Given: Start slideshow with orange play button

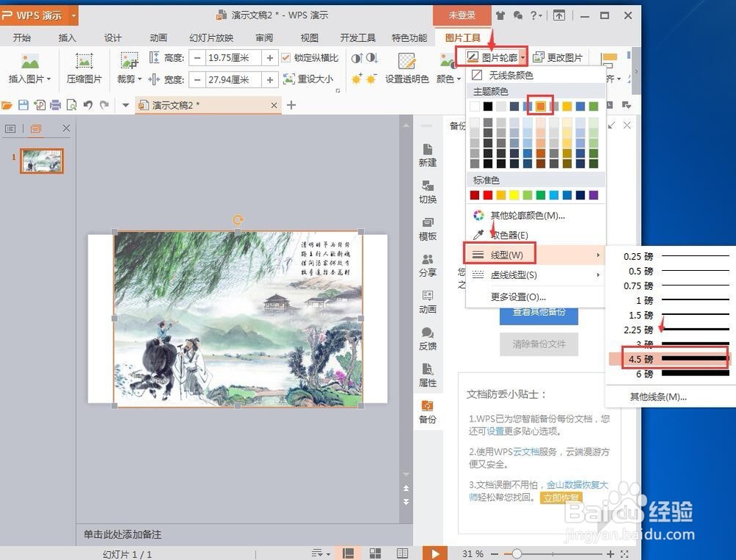Looking at the screenshot, I should point(435,553).
